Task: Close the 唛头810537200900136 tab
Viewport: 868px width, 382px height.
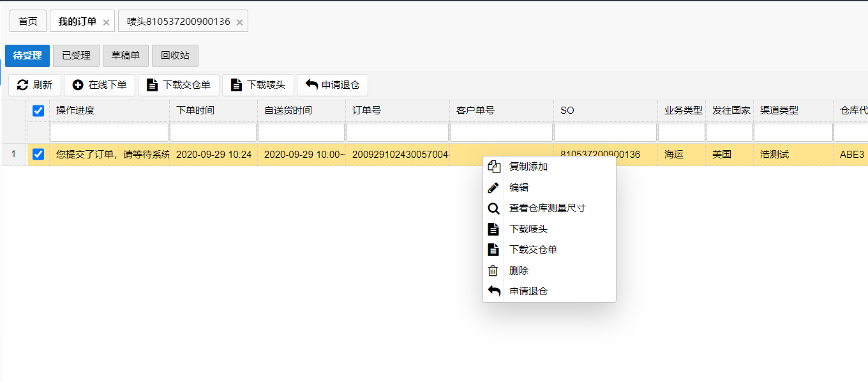Action: click(x=239, y=22)
